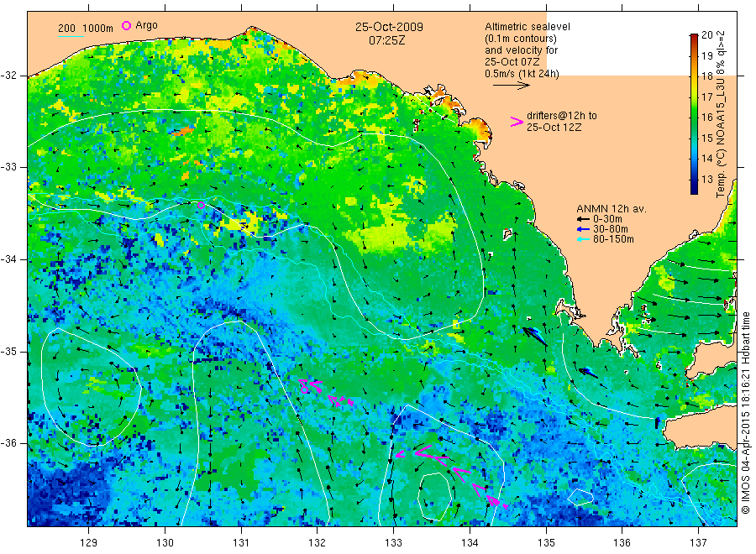Click the green 16 degree colorbar section

pos(695,117)
